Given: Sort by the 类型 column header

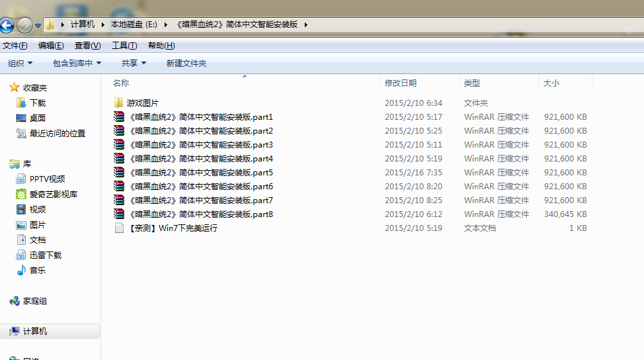Looking at the screenshot, I should [x=472, y=83].
